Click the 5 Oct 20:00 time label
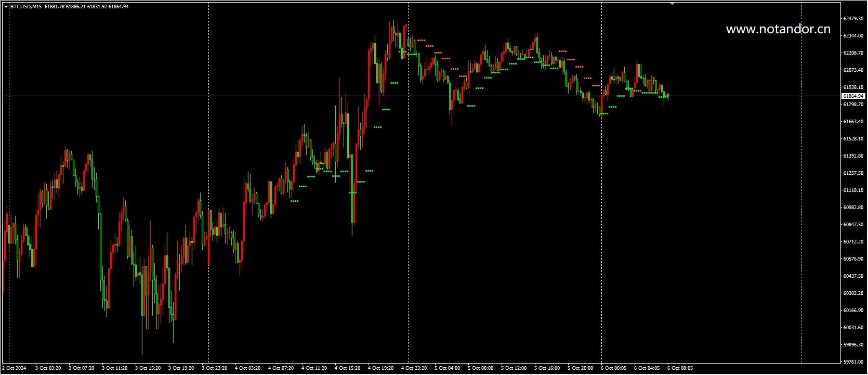The image size is (868, 375). (580, 368)
